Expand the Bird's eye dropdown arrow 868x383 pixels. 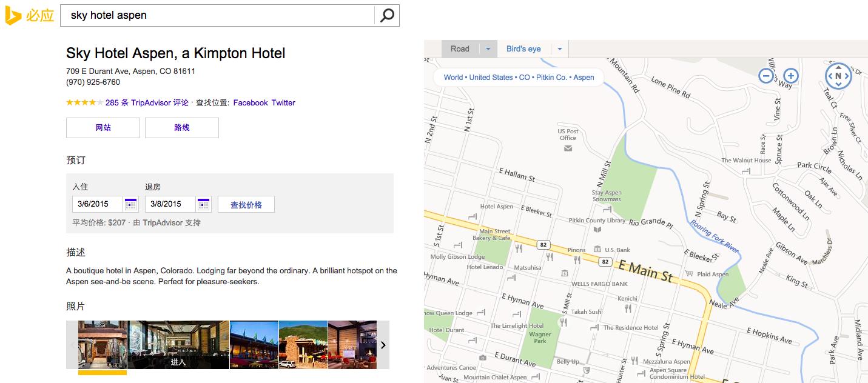[560, 49]
